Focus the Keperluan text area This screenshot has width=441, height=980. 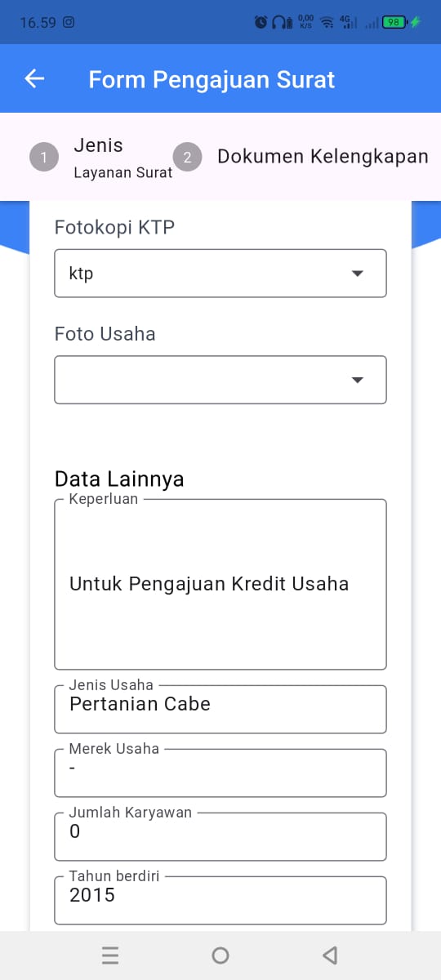pos(220,584)
